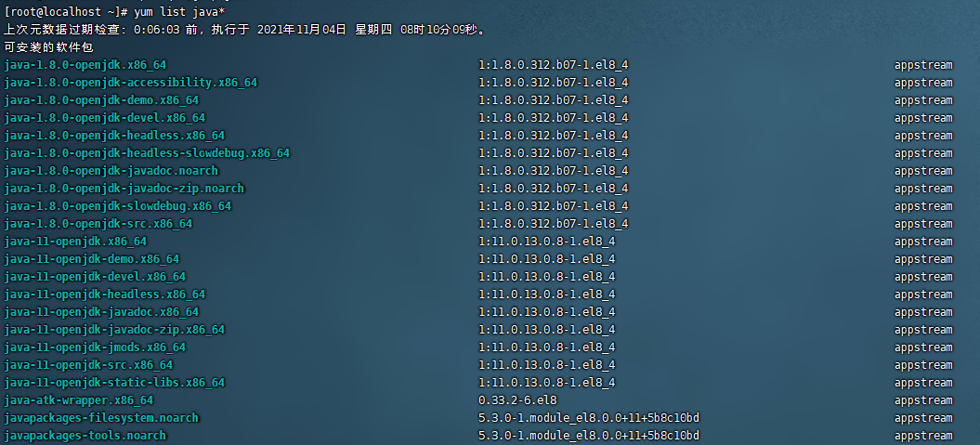This screenshot has height=445, width=980.
Task: Click appstream repo on the java-atk-wrapper row
Action: [x=923, y=400]
